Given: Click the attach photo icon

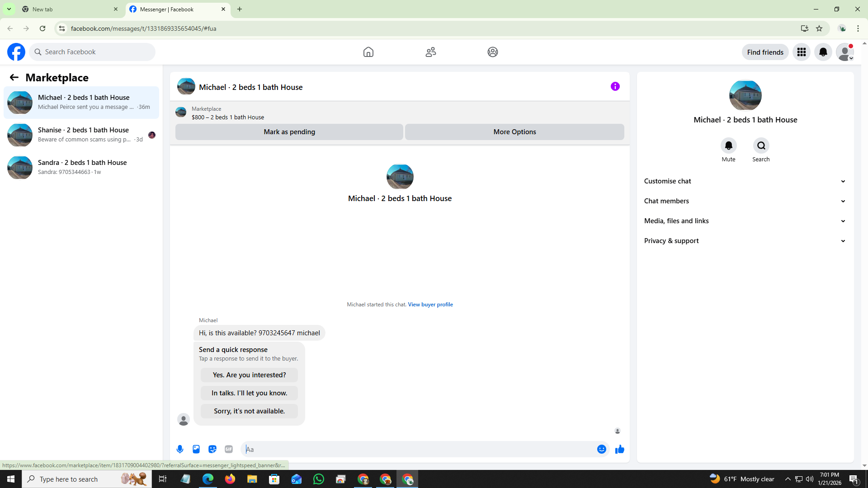Looking at the screenshot, I should pyautogui.click(x=196, y=449).
